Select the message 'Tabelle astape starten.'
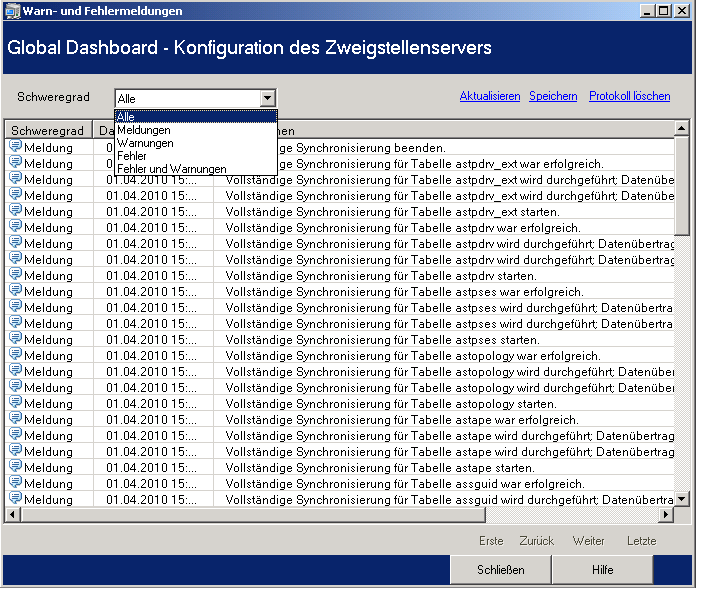Screen dimensions: 701x590 pos(380,467)
